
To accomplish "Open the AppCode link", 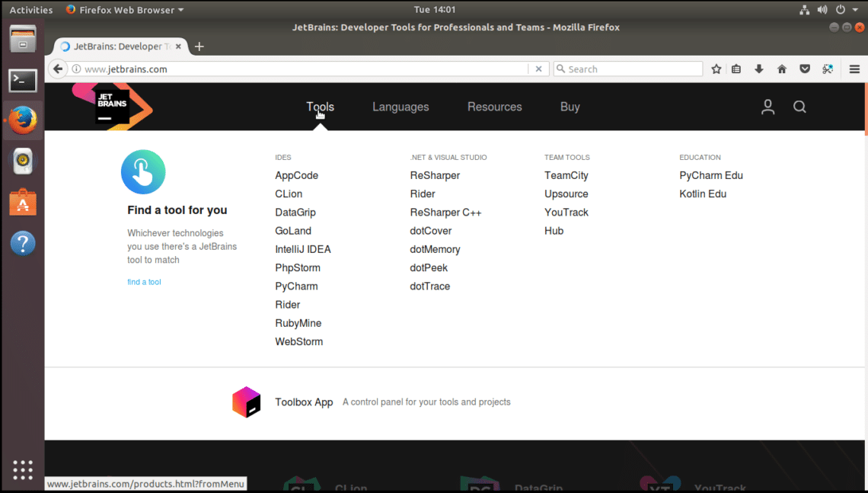I will [297, 175].
